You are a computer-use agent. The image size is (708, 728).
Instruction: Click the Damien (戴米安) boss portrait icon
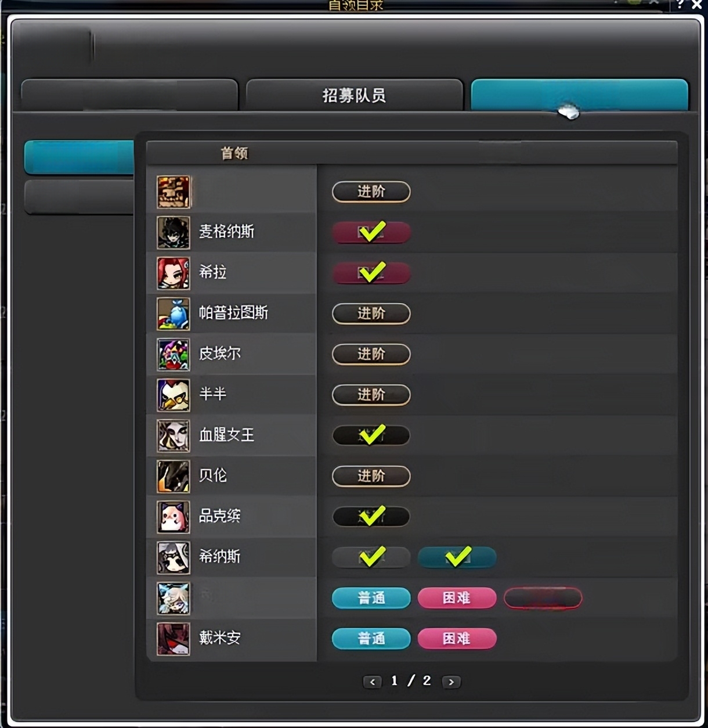(x=174, y=639)
